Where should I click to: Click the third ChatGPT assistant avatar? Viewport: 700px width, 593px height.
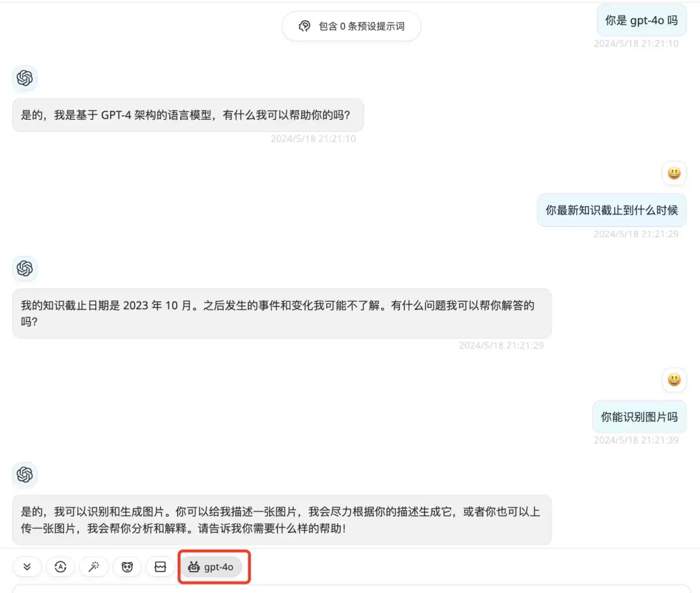[x=25, y=474]
